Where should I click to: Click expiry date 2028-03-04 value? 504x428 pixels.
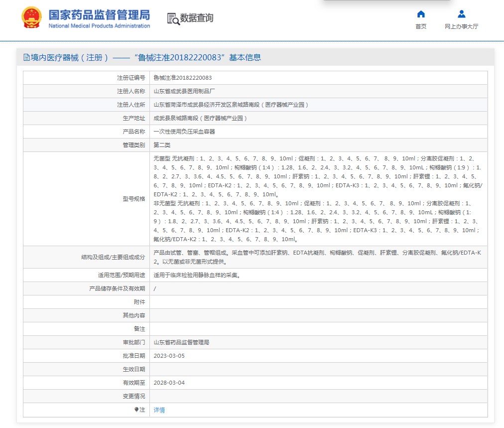pyautogui.click(x=169, y=383)
